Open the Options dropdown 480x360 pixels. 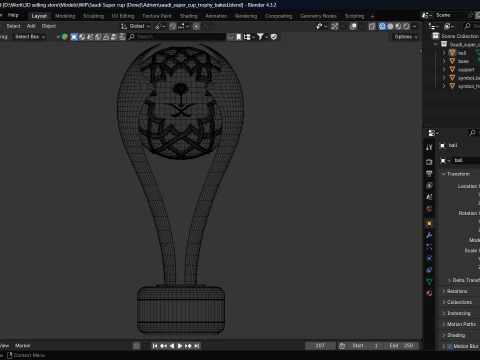tap(406, 37)
